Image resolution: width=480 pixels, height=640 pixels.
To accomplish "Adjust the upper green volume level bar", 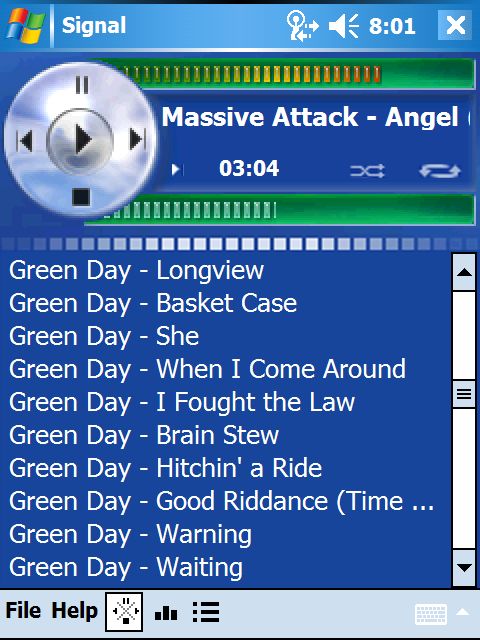I will pos(286,74).
